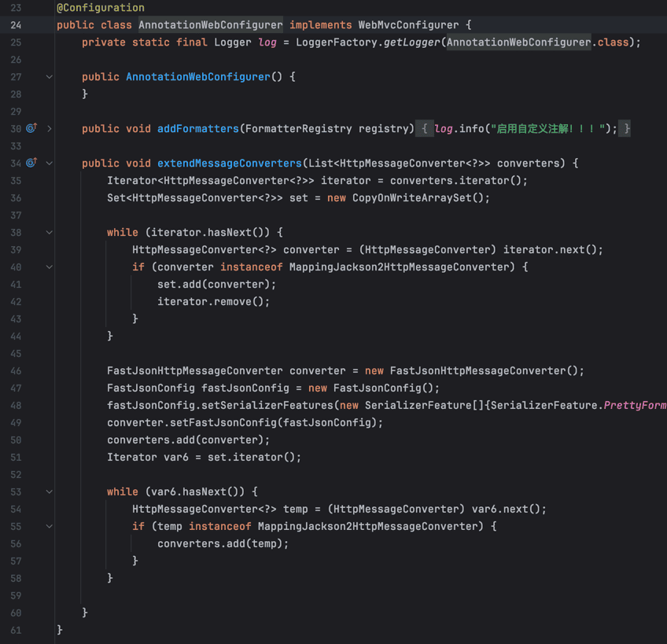Collapse extendMessageConverters fold arrow on line 34
This screenshot has width=667, height=644.
tap(50, 164)
